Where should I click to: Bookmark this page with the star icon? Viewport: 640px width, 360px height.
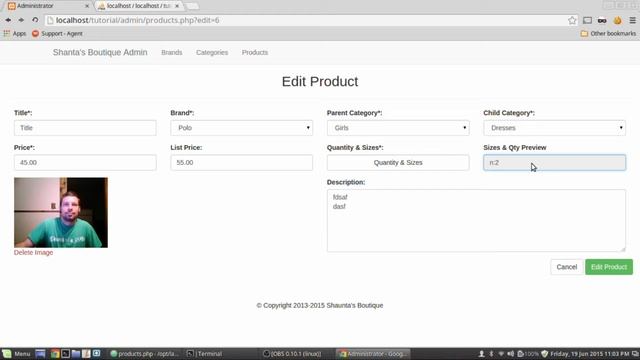coord(572,20)
